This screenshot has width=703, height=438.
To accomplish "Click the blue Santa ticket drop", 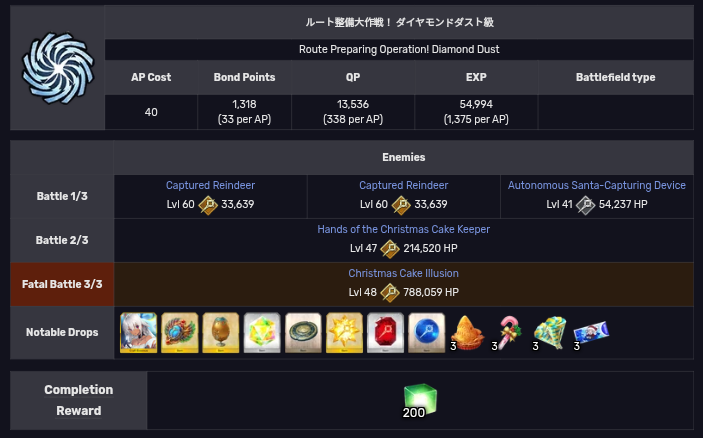I will 591,334.
